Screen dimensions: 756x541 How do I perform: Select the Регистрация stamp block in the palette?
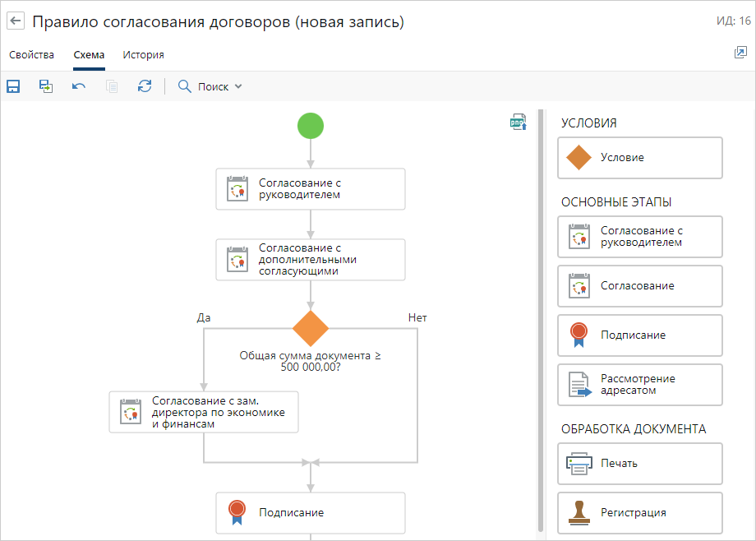[639, 513]
